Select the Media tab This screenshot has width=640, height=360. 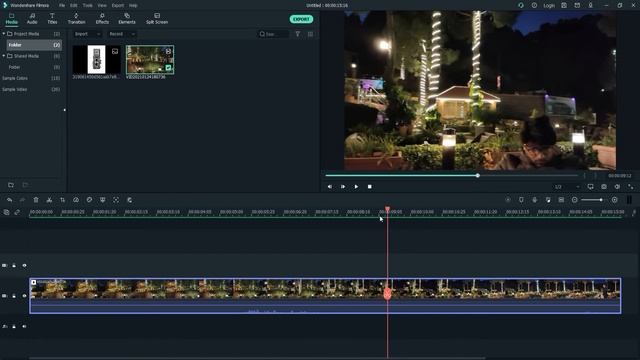coord(11,19)
